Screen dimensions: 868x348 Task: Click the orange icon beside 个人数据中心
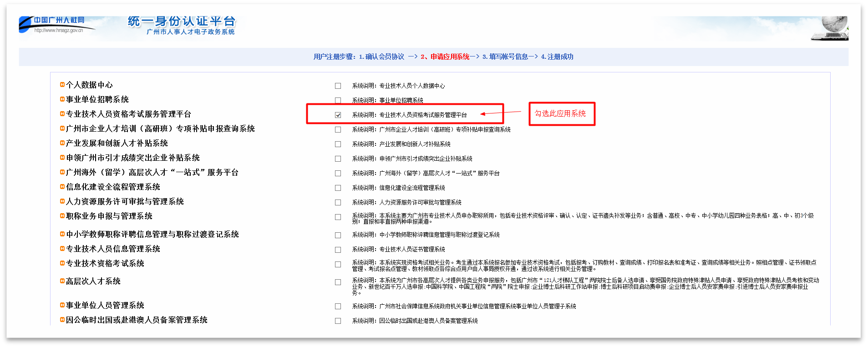pyautogui.click(x=62, y=85)
